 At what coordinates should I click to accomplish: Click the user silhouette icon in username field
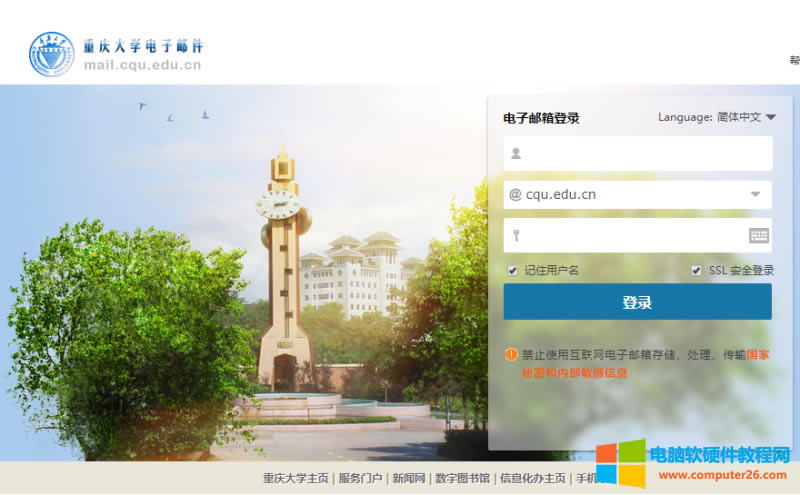point(516,154)
